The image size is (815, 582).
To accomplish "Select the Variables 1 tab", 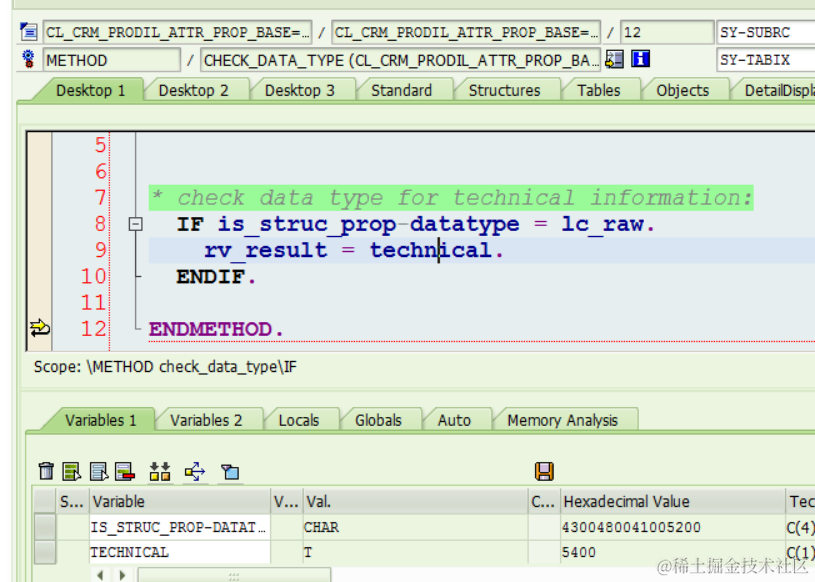I will [100, 420].
